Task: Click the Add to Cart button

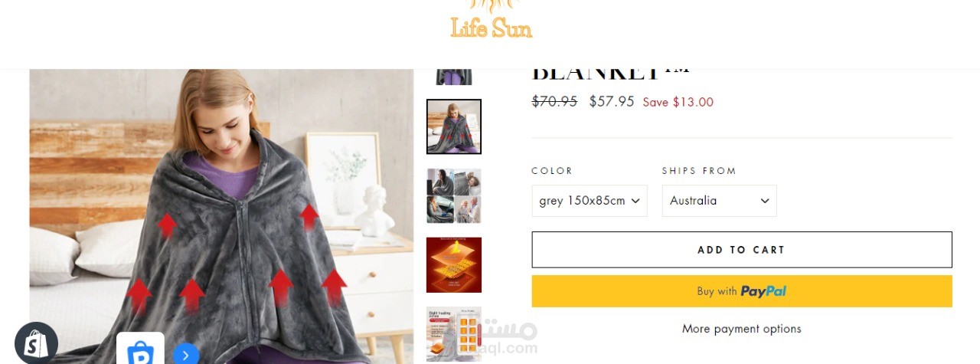Action: pos(742,250)
